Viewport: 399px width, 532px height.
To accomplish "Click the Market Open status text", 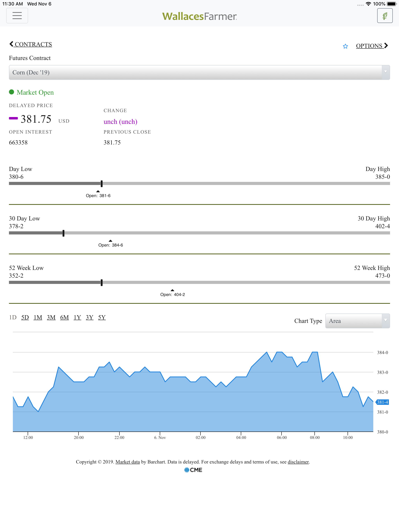I will point(35,92).
